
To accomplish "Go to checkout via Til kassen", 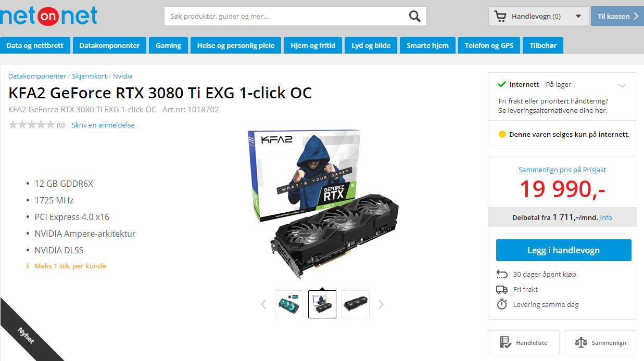I will coord(617,16).
